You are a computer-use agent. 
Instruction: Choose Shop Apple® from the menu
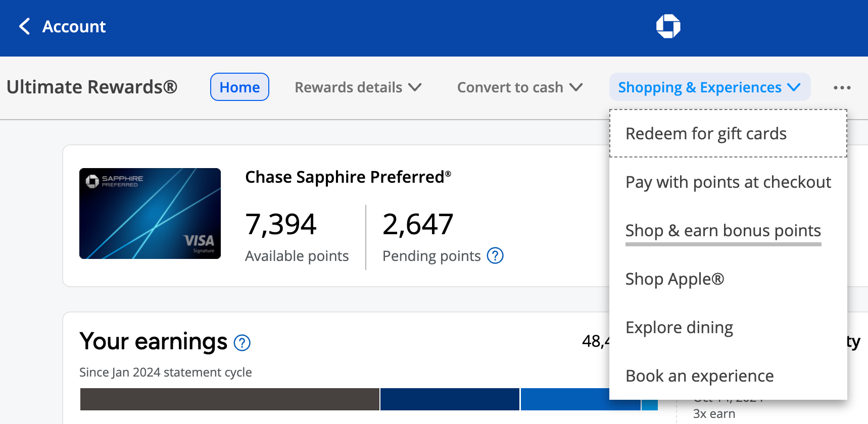[674, 279]
